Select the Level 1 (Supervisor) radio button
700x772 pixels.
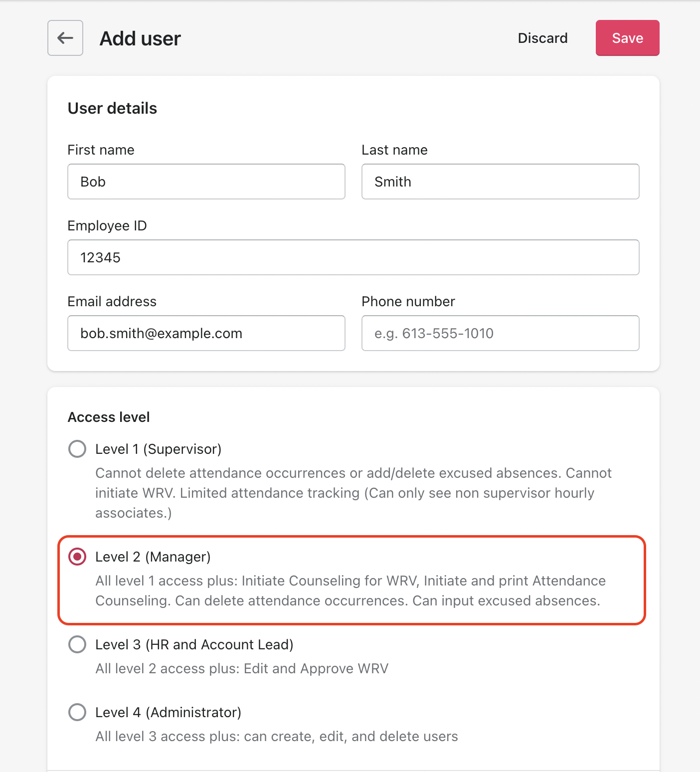[x=77, y=449]
